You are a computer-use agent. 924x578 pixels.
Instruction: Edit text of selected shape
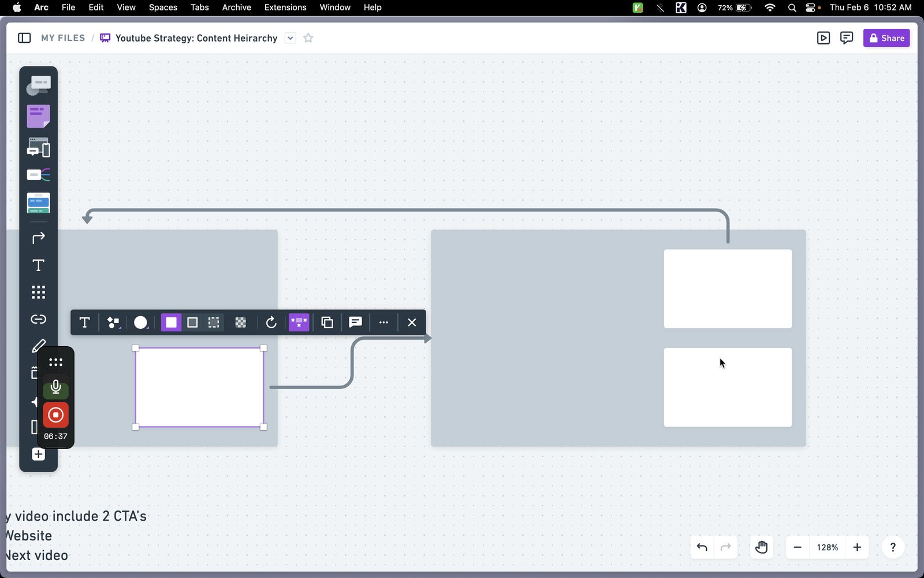coord(84,323)
